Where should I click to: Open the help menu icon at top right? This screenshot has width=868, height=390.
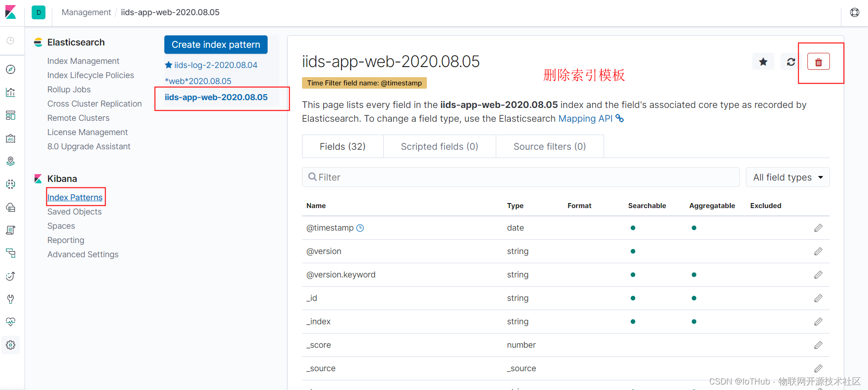(x=854, y=12)
